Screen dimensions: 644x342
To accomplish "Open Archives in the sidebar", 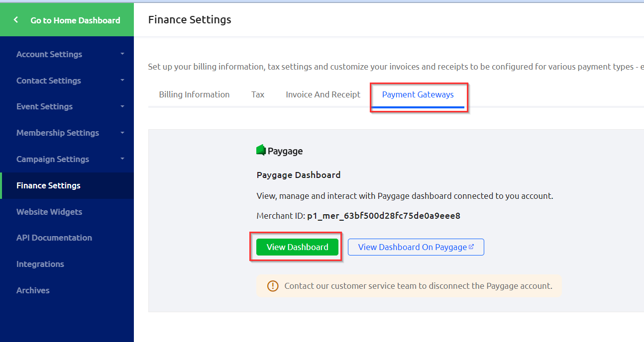I will [x=67, y=290].
